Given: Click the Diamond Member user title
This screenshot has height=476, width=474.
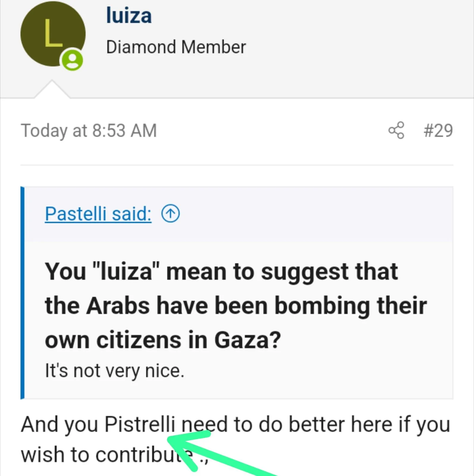Looking at the screenshot, I should (176, 47).
